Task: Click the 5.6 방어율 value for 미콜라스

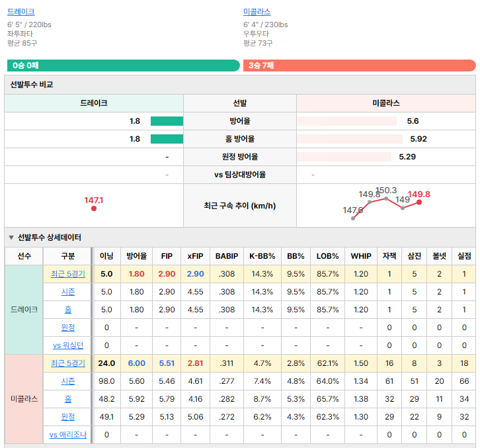Action: [413, 121]
